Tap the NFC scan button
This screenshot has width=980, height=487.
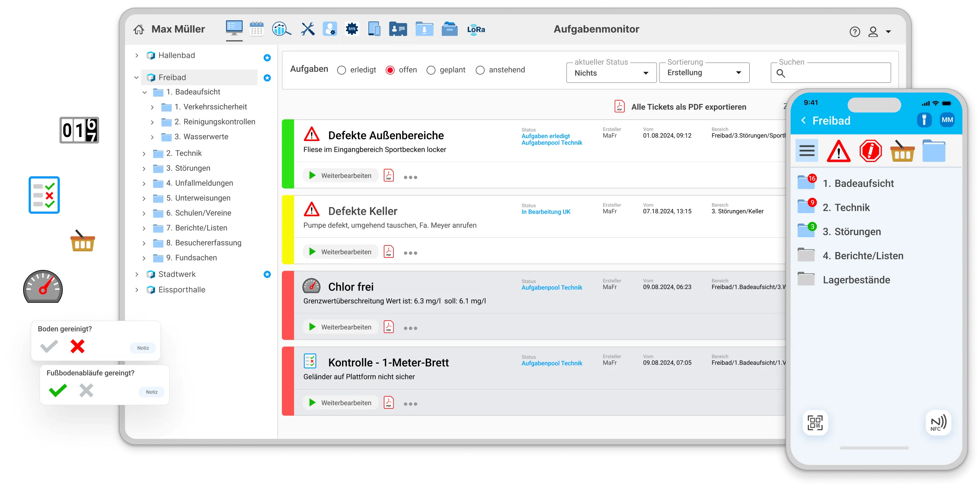[938, 423]
